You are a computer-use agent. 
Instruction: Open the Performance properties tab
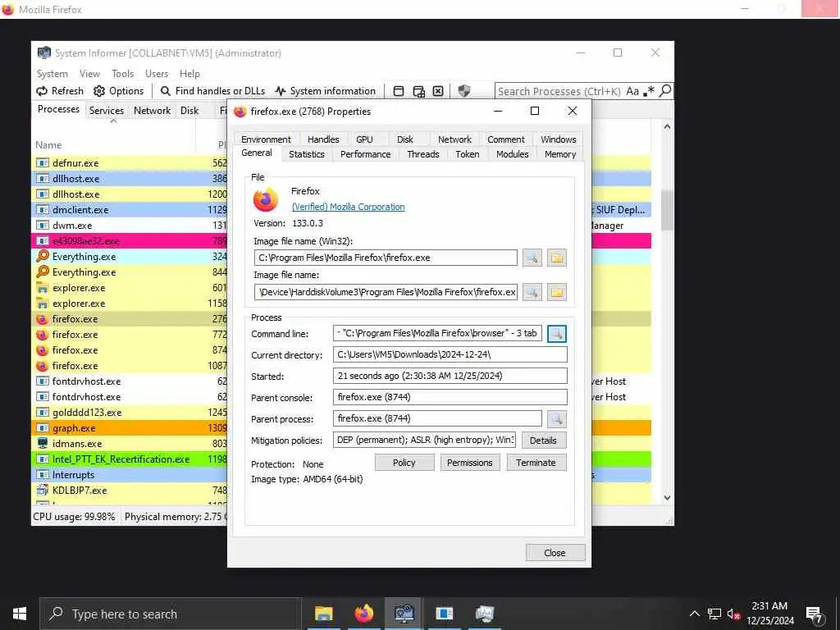pyautogui.click(x=365, y=154)
